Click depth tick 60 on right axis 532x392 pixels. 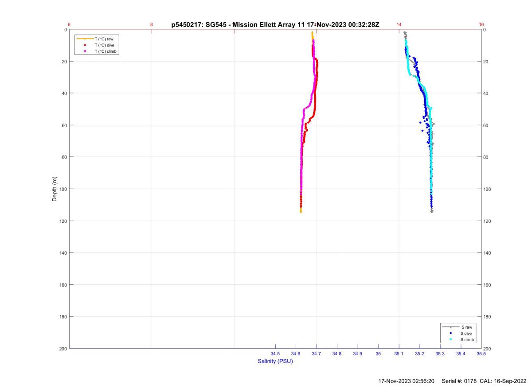click(x=486, y=125)
